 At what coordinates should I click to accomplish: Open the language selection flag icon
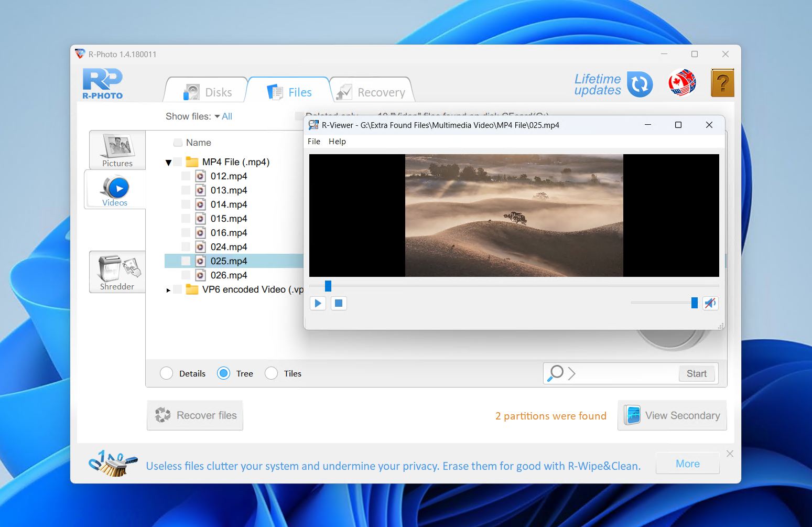(682, 83)
